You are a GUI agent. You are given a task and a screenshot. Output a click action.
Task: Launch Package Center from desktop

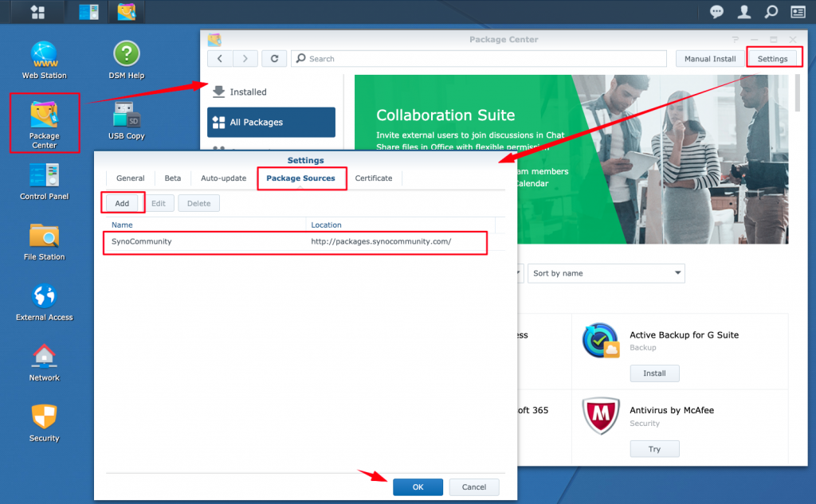coord(45,123)
